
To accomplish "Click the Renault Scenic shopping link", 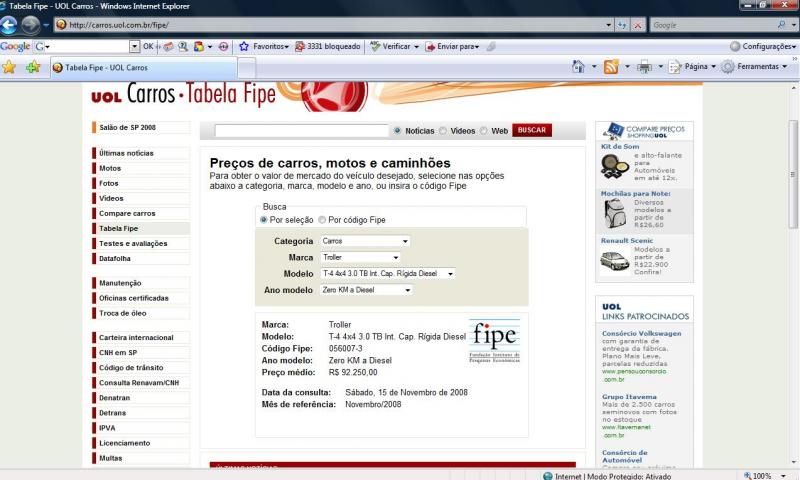I will [627, 240].
